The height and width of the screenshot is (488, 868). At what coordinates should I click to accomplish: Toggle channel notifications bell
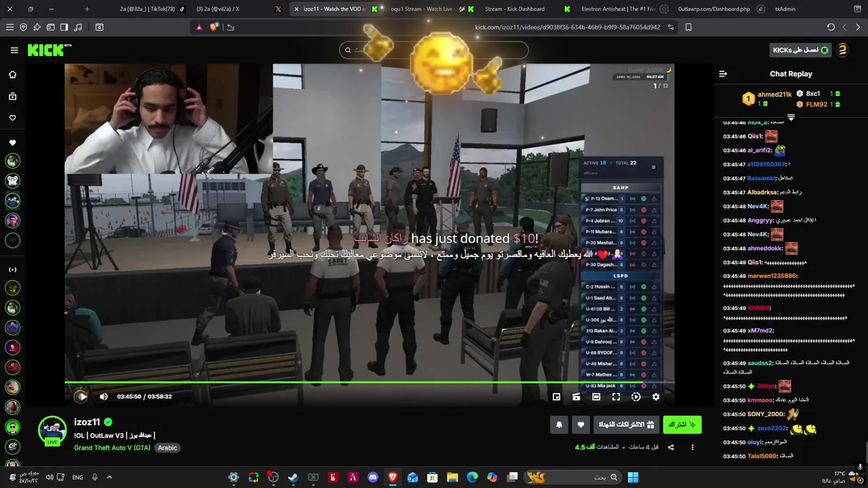coord(559,424)
